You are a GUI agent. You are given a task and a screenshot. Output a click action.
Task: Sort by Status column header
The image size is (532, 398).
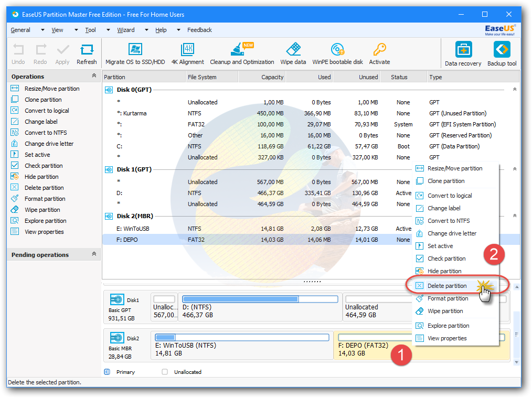(403, 77)
